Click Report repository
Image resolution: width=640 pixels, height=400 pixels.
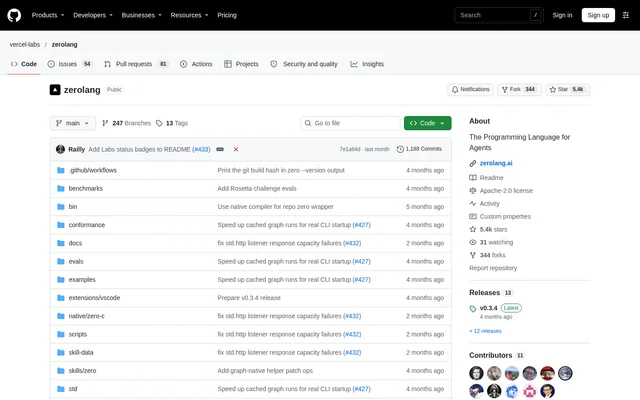493,268
